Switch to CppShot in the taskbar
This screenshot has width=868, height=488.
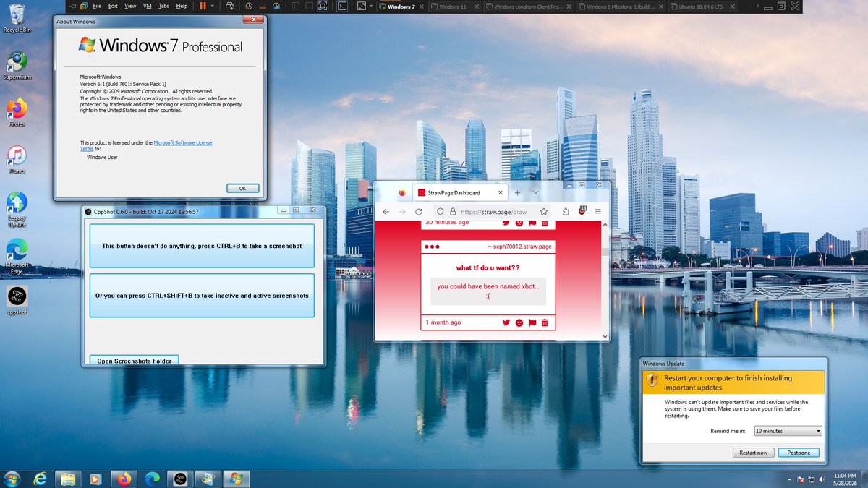[179, 479]
